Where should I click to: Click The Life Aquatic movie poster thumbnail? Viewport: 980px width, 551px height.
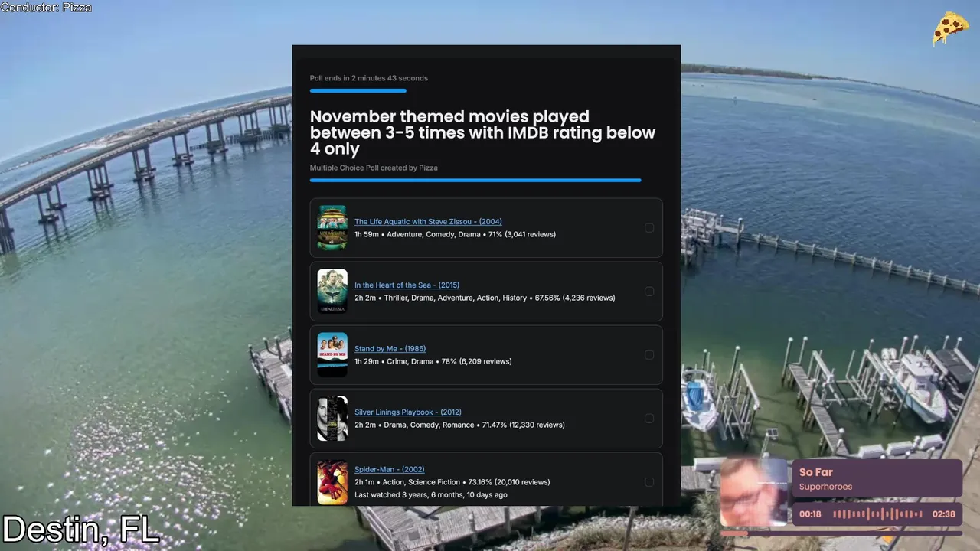pos(332,228)
